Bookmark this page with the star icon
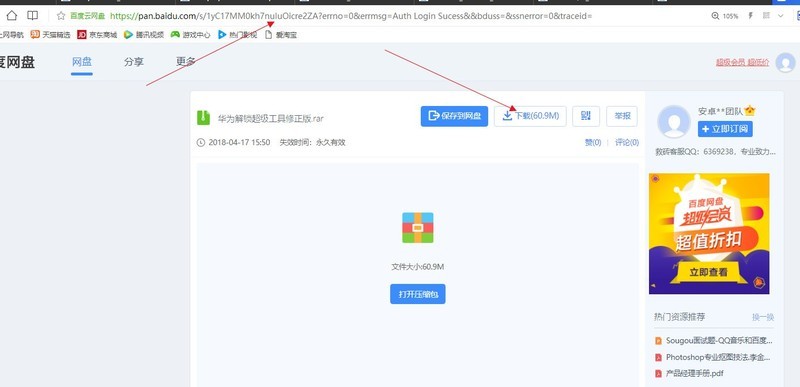The width and height of the screenshot is (800, 387). [61, 16]
